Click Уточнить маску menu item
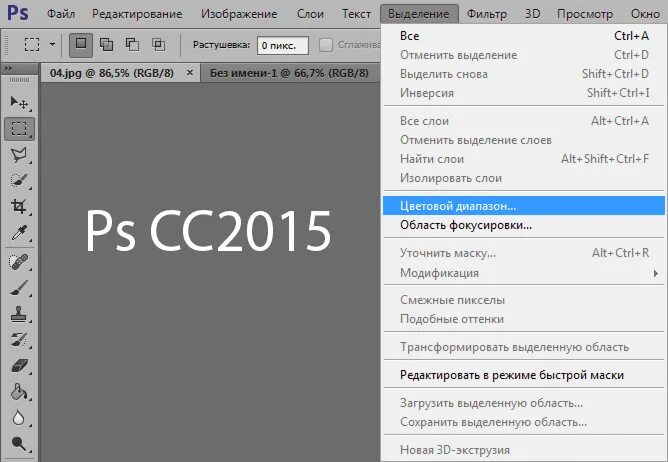The height and width of the screenshot is (462, 668). [x=524, y=253]
